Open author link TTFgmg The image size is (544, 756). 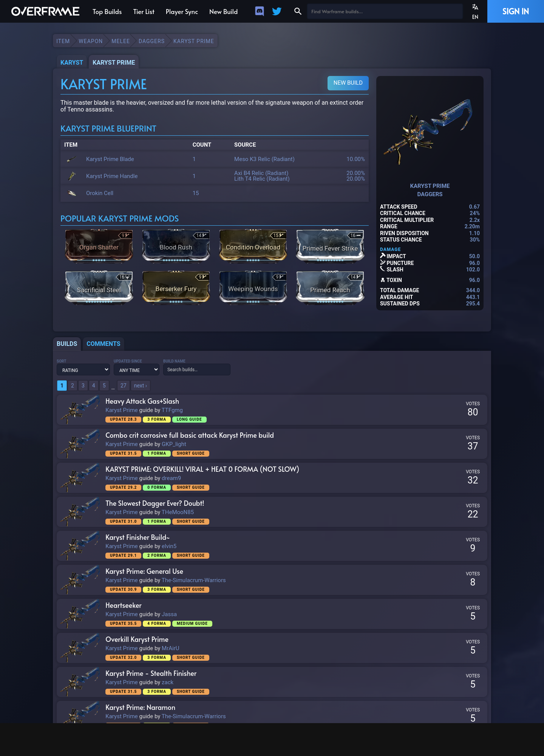point(172,410)
